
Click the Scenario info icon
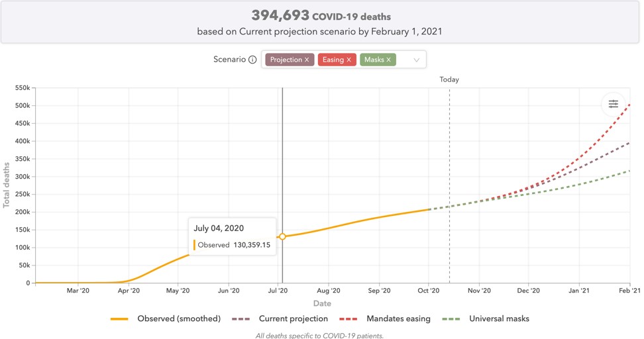pyautogui.click(x=252, y=60)
